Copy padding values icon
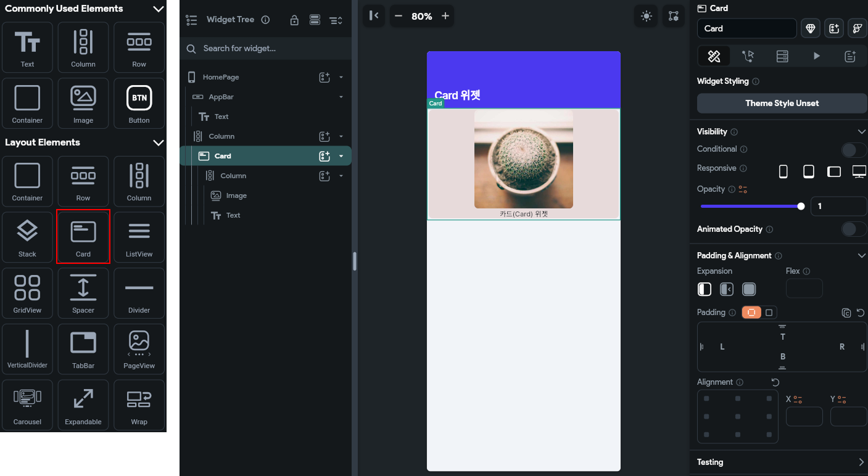Image resolution: width=868 pixels, height=476 pixels. click(846, 313)
